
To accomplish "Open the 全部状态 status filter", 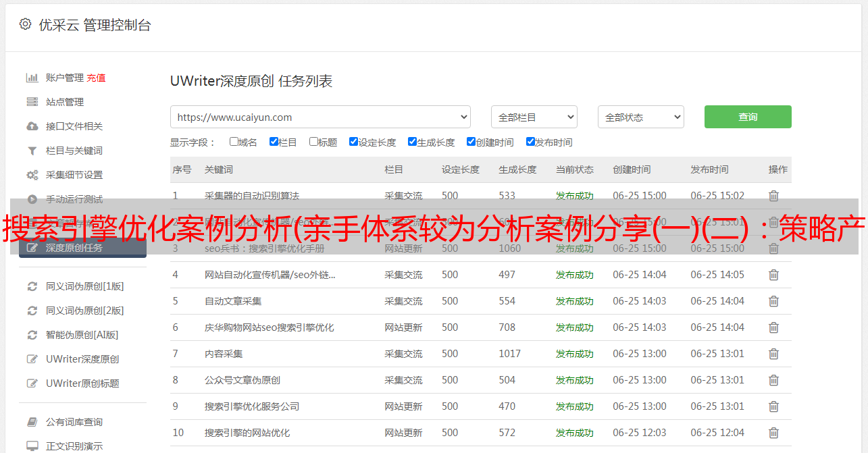I will 640,117.
